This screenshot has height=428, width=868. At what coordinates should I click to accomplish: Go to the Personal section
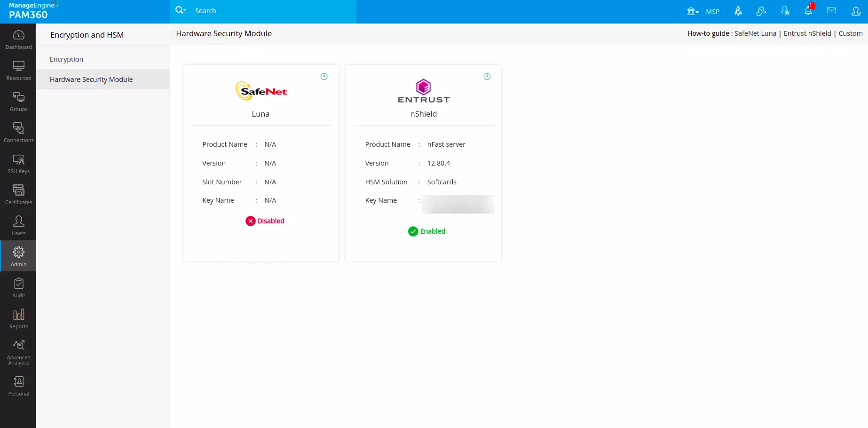(x=18, y=386)
